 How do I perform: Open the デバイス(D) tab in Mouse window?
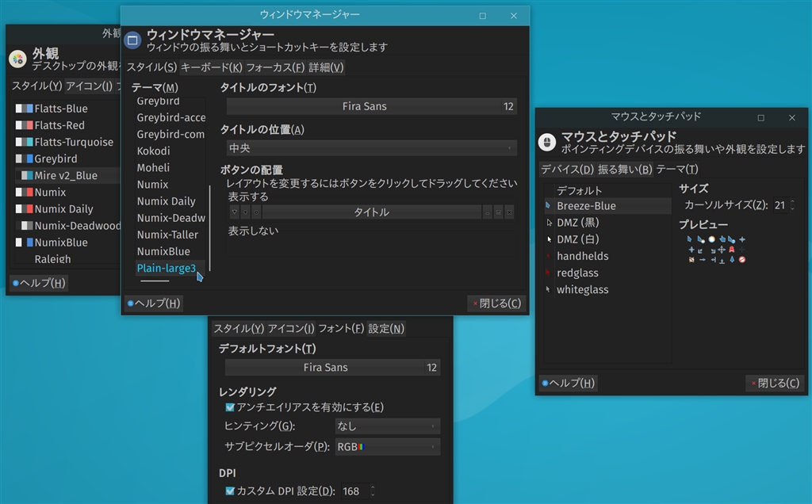click(x=567, y=170)
